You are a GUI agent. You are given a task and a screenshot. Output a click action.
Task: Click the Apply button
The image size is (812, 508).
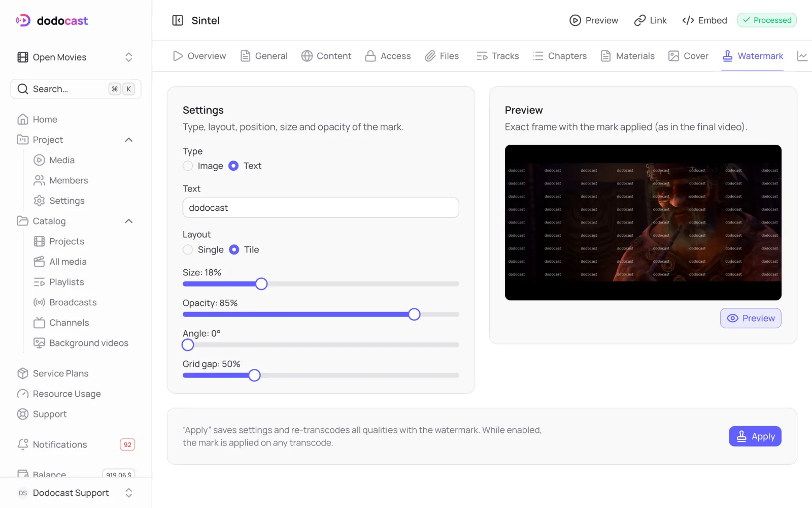pyautogui.click(x=755, y=436)
